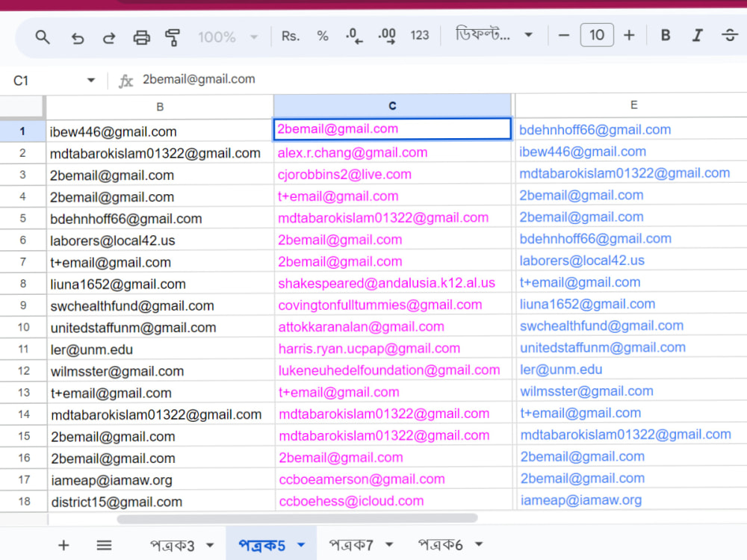Click the select-all corner box
The image size is (747, 560).
point(22,107)
